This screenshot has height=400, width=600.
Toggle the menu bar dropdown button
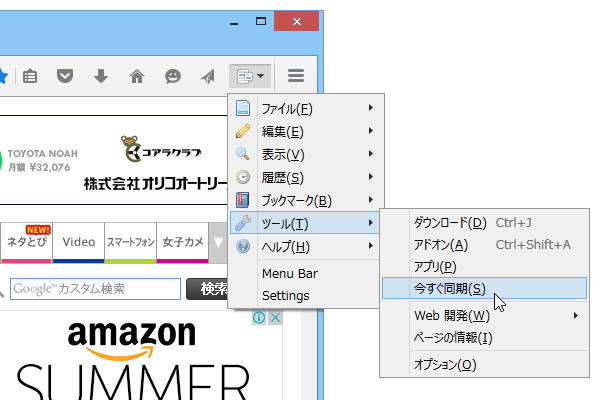250,76
